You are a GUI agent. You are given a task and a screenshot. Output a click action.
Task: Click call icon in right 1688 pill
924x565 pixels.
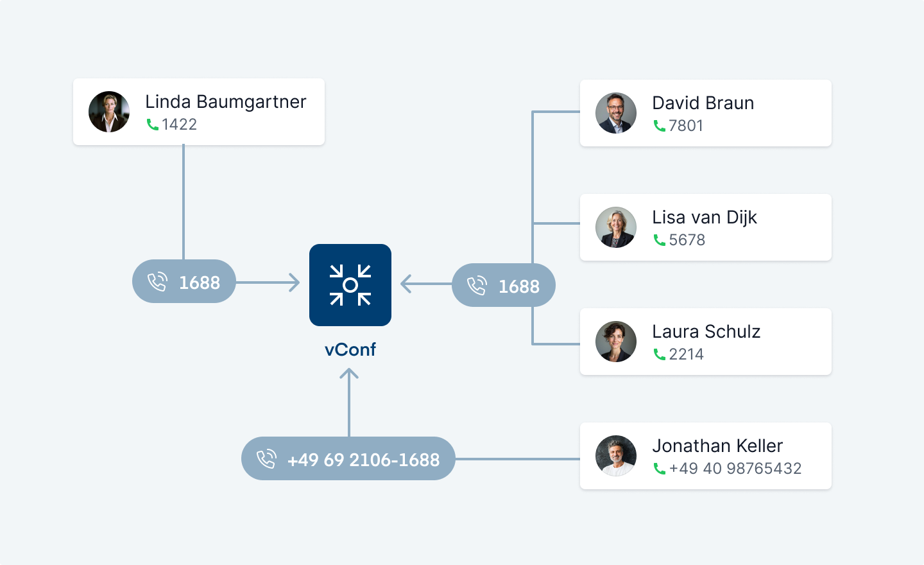coord(477,286)
